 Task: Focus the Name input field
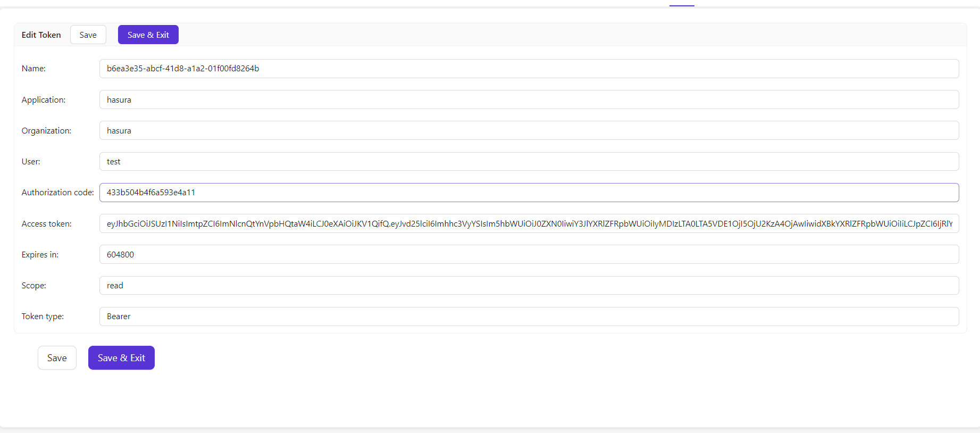point(529,69)
